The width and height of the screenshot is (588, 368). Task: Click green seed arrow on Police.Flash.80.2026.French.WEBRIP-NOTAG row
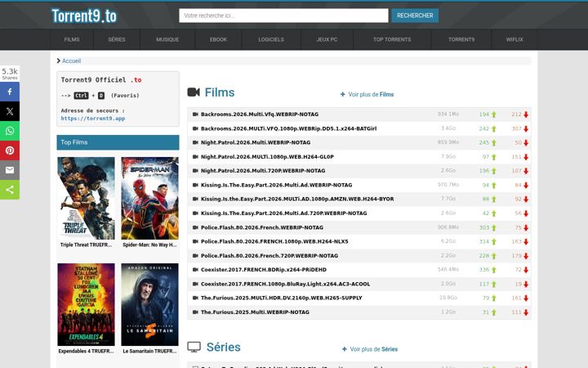(x=494, y=227)
